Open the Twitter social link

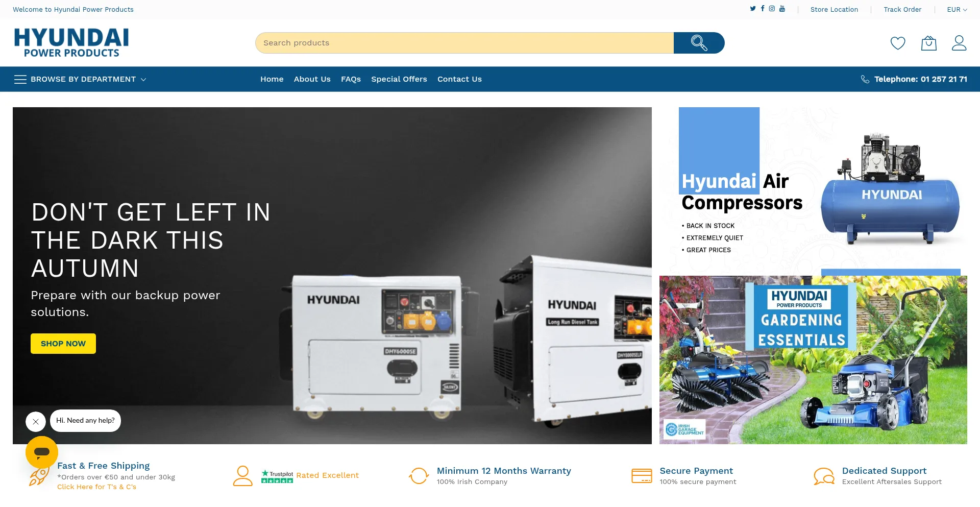(x=753, y=9)
